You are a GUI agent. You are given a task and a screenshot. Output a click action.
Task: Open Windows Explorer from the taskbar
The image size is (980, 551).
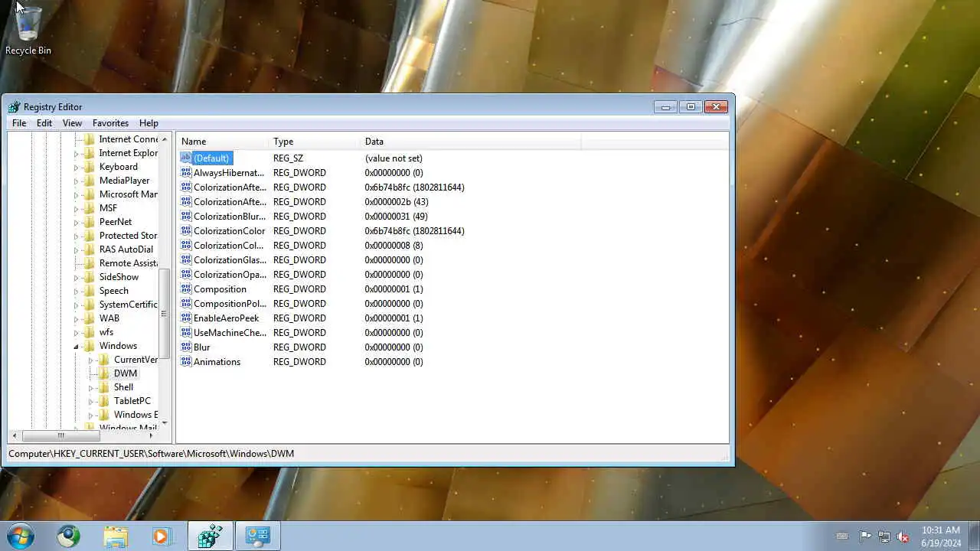point(116,536)
